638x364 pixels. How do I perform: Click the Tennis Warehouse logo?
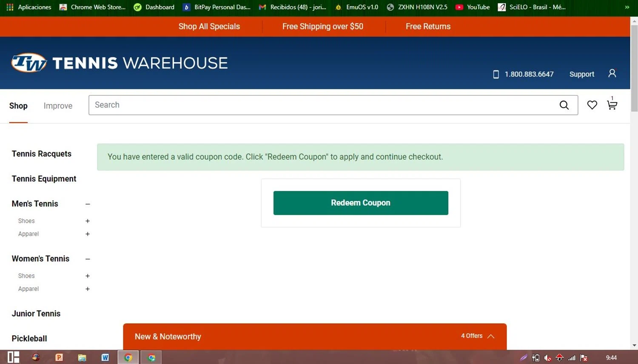coord(119,63)
